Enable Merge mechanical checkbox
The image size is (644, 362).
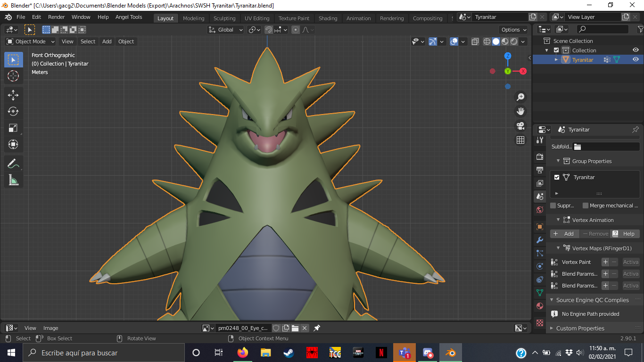point(586,206)
